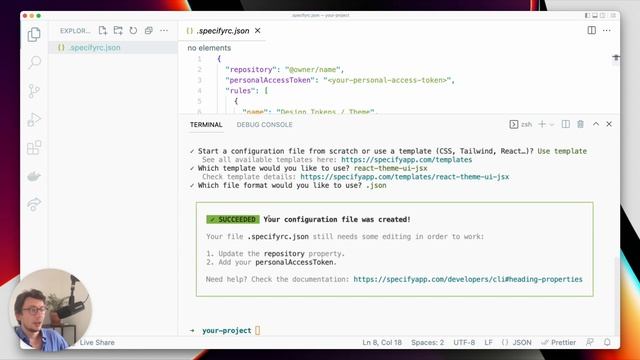Click the Prettier status bar item
The height and width of the screenshot is (360, 640).
click(x=558, y=342)
